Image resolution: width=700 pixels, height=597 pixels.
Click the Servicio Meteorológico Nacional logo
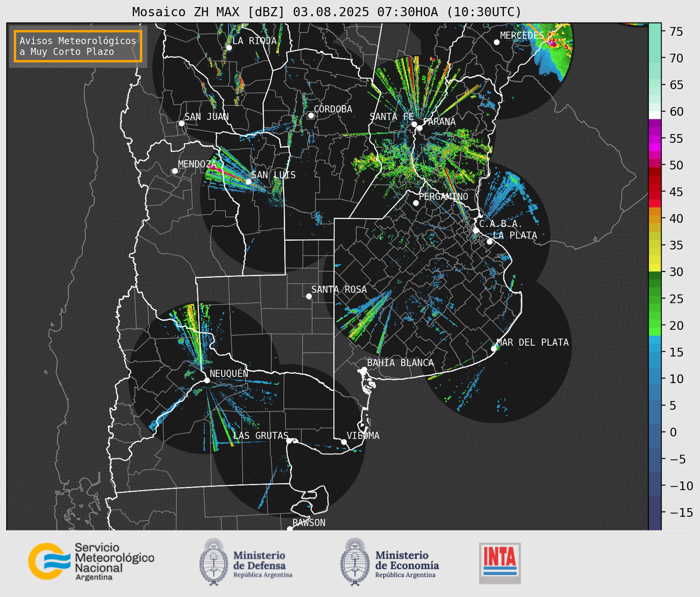click(91, 561)
